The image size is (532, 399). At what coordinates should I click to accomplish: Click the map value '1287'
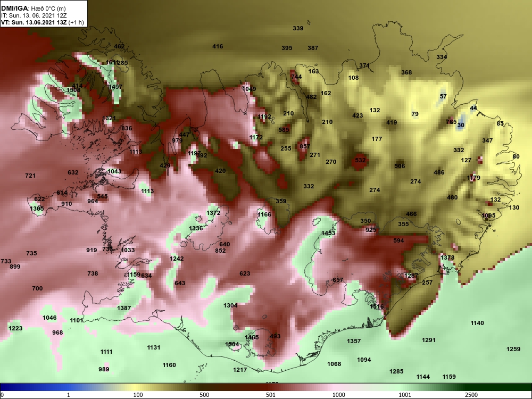coord(411,276)
